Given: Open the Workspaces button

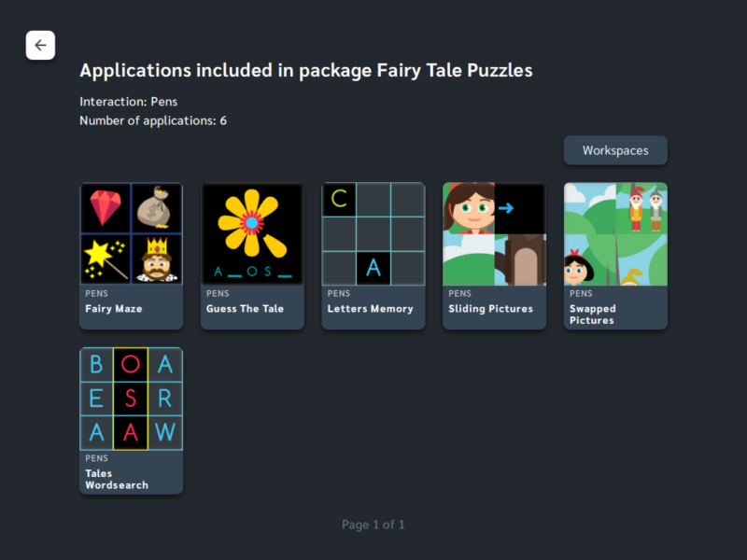Looking at the screenshot, I should click(x=615, y=150).
